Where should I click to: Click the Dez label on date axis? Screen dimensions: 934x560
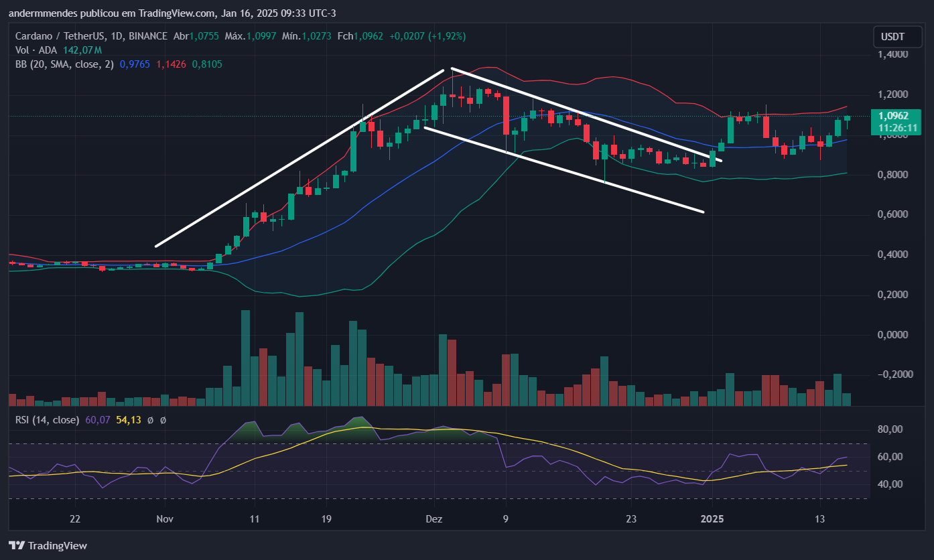433,519
